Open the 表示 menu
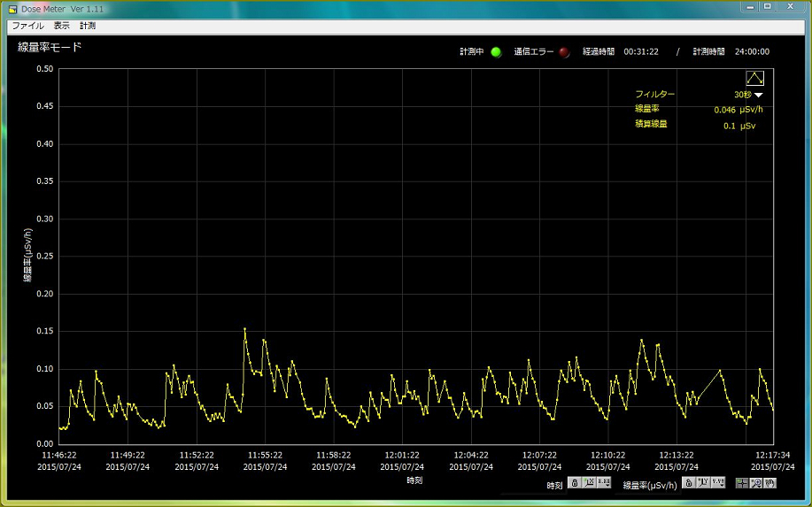The image size is (812, 507). click(61, 26)
